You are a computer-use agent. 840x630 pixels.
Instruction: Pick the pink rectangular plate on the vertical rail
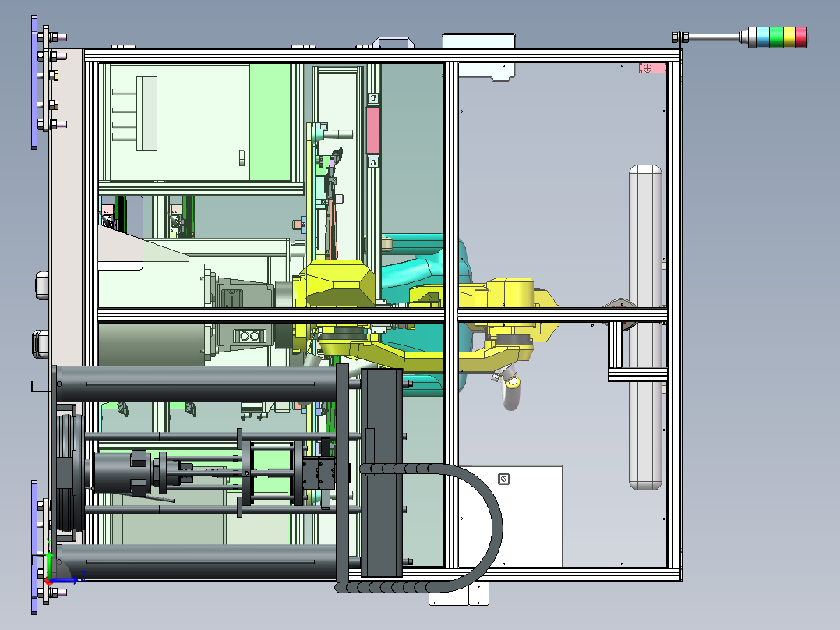click(372, 129)
